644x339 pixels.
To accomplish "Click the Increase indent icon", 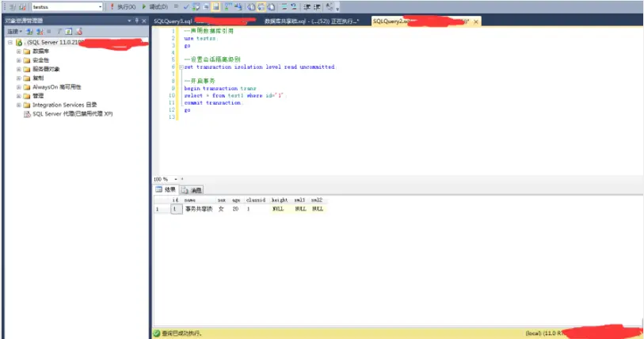I will (317, 7).
